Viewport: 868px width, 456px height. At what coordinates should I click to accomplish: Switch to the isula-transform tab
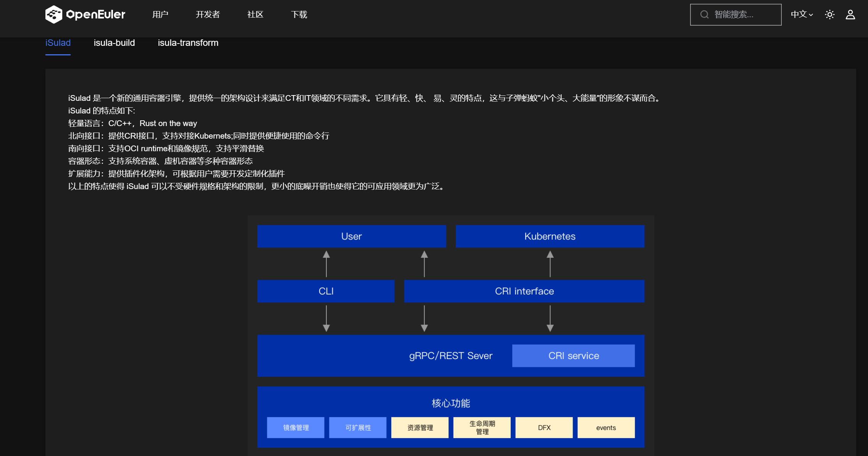point(188,43)
